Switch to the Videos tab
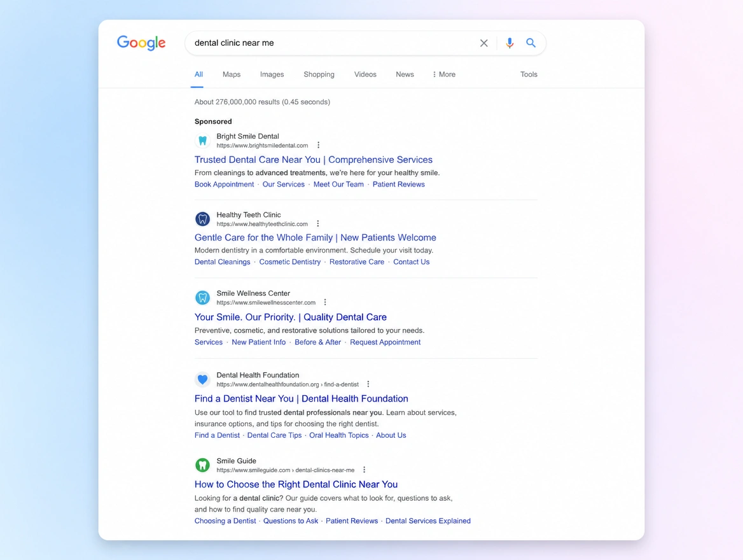743x560 pixels. click(x=365, y=74)
